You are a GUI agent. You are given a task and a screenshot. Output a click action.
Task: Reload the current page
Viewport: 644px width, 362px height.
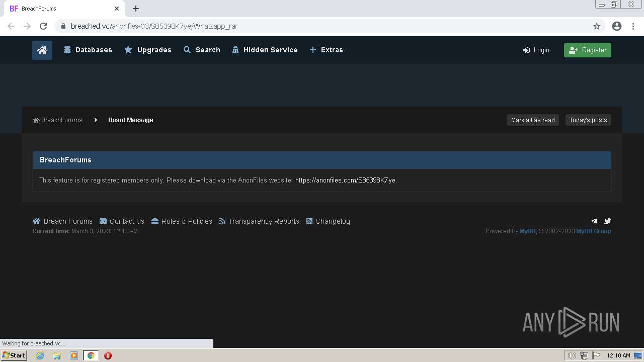pos(43,26)
